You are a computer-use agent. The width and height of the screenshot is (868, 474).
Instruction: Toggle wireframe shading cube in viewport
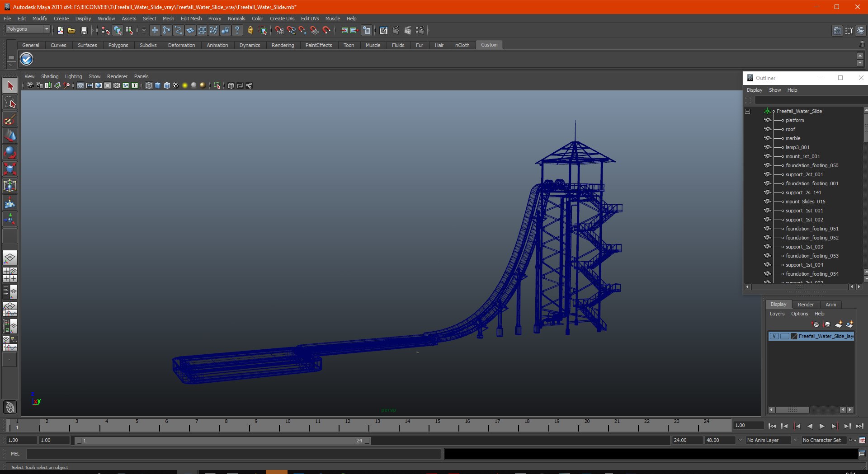[149, 85]
